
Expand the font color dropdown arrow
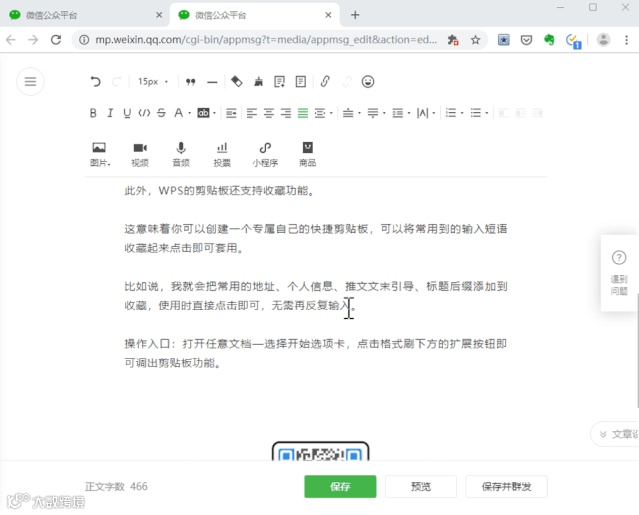click(x=189, y=113)
